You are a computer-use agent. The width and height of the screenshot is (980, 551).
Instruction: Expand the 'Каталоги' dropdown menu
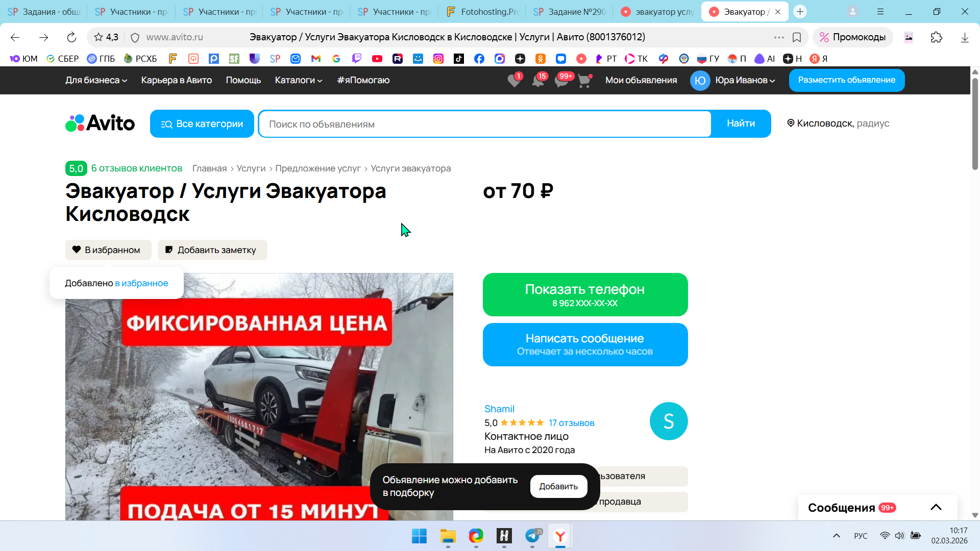(x=298, y=80)
